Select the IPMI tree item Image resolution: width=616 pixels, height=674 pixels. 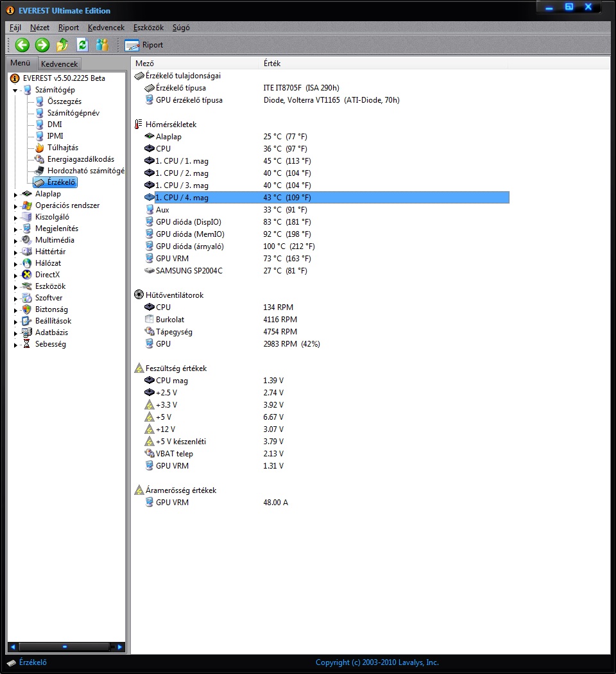coord(55,136)
